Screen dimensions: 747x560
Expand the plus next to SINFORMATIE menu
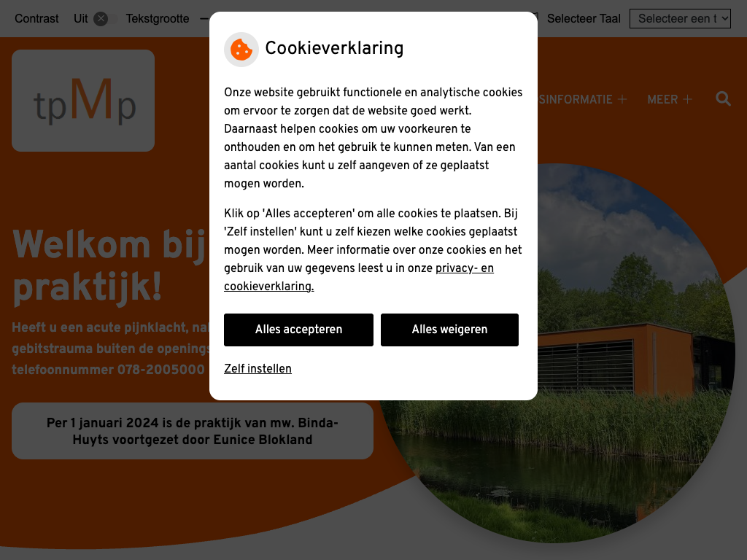pyautogui.click(x=622, y=99)
